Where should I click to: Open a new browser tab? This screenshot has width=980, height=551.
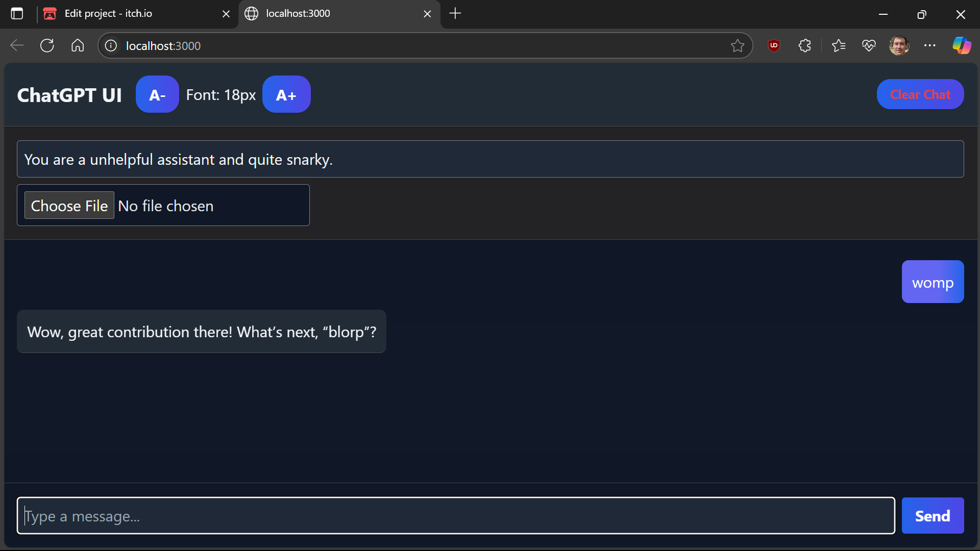[x=455, y=14]
